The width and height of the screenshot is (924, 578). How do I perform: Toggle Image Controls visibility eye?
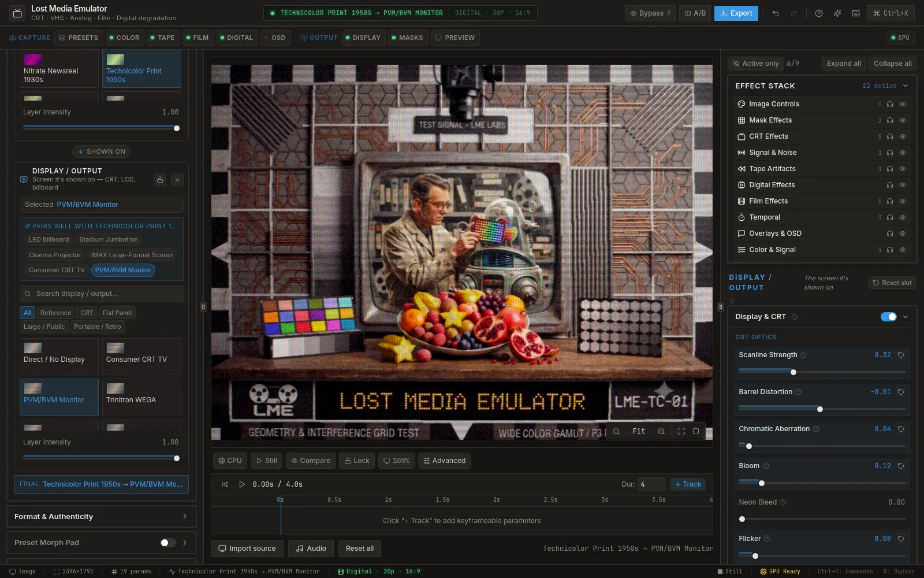[x=902, y=104]
